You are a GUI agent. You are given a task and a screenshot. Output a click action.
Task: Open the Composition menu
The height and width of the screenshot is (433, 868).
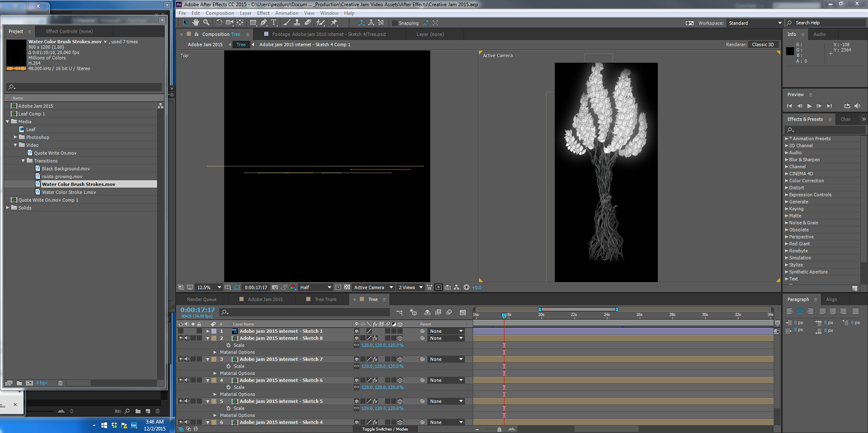(220, 13)
